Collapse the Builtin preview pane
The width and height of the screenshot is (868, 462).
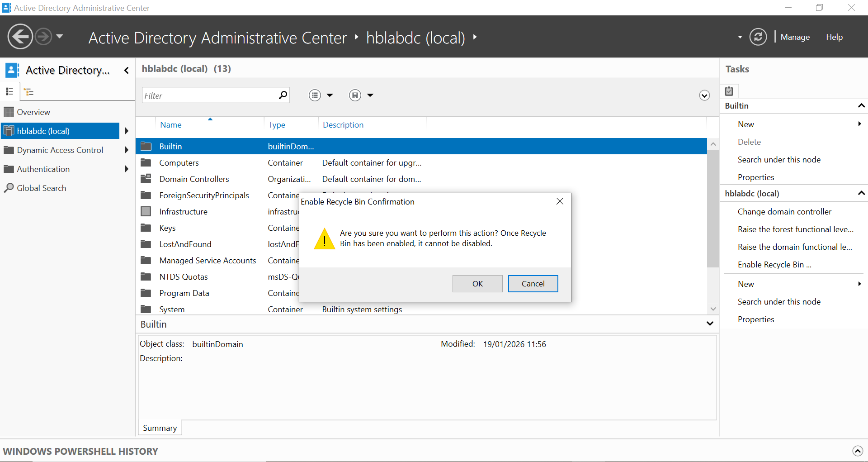point(710,324)
